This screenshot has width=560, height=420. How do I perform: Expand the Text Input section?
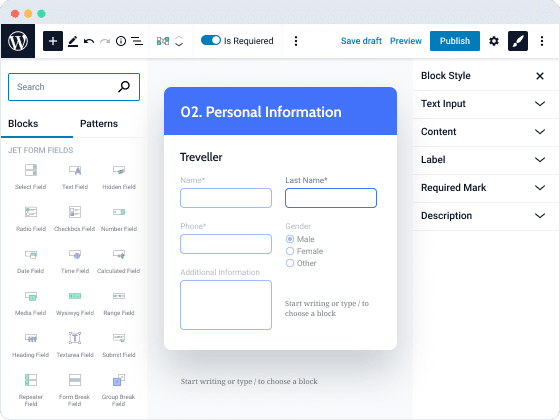tap(484, 104)
